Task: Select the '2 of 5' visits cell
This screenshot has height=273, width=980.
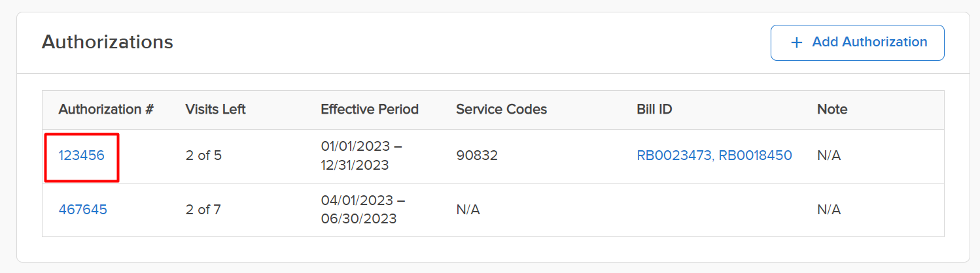Action: (x=203, y=156)
